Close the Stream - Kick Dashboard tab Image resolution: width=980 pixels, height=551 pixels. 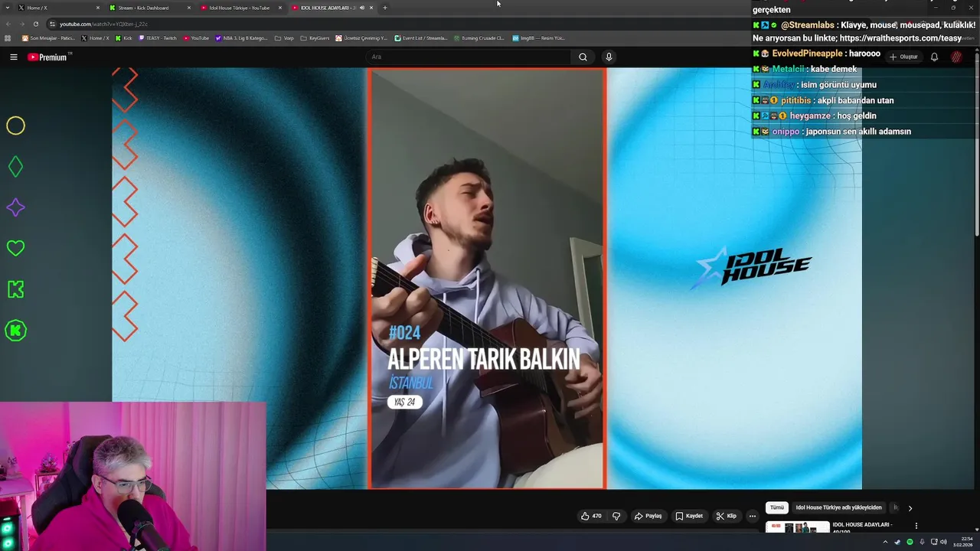click(x=189, y=8)
